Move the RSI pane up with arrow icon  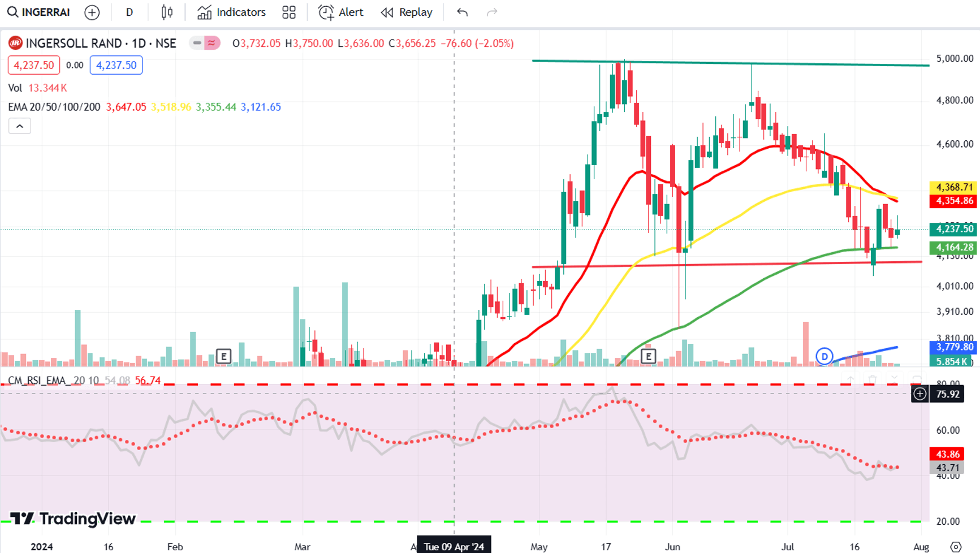point(851,380)
